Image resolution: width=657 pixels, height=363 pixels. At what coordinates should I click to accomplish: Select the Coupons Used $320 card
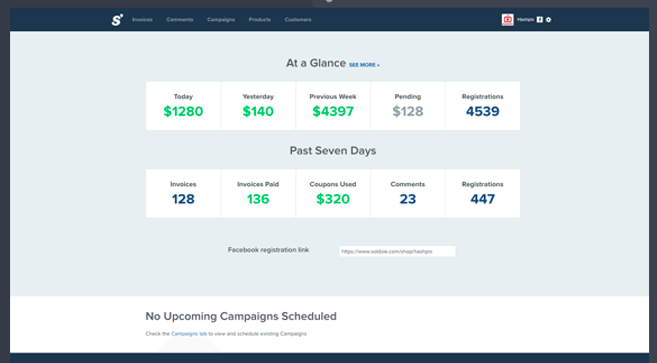point(333,193)
